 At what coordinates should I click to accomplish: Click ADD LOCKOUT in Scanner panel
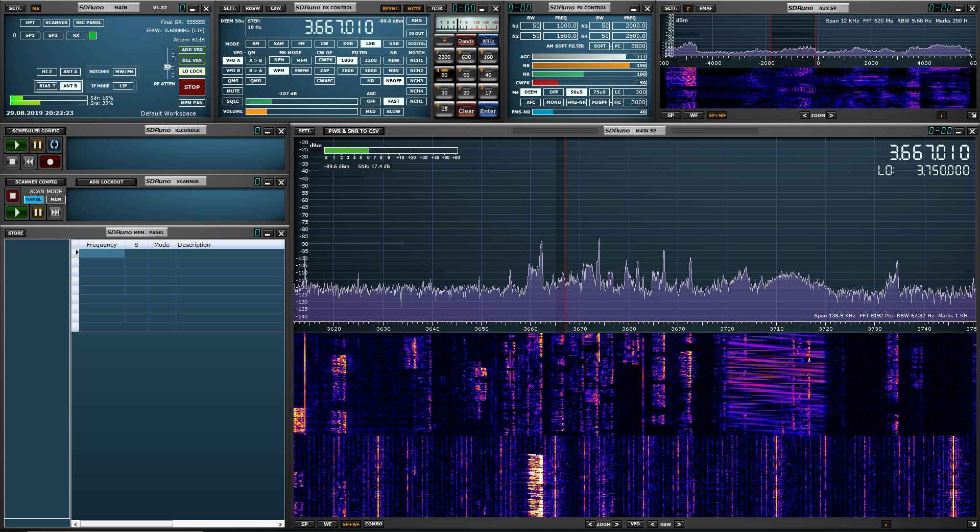coord(106,182)
